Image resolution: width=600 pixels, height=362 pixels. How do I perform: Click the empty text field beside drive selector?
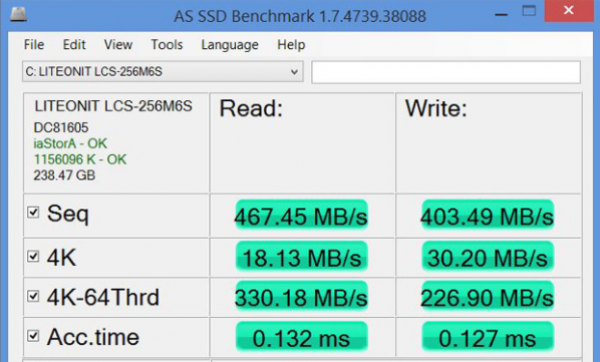pos(446,72)
